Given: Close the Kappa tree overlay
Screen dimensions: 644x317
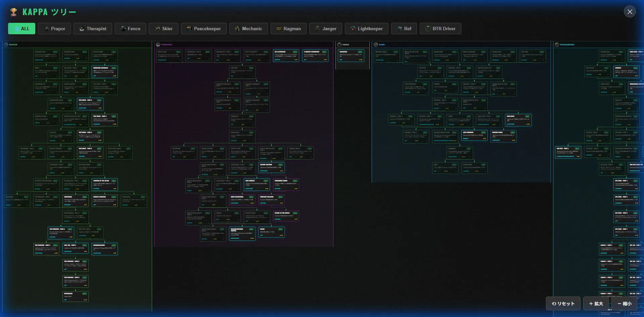Looking at the screenshot, I should 630,12.
